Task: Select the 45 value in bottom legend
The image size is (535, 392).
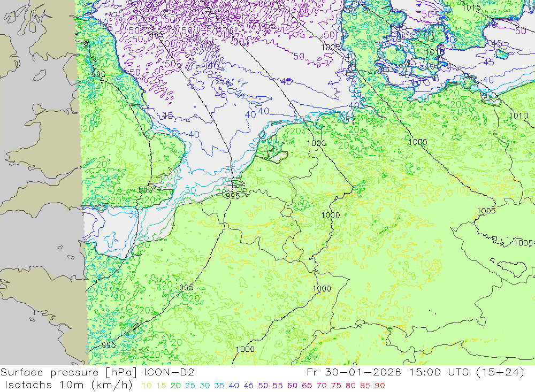Action: pos(248,386)
